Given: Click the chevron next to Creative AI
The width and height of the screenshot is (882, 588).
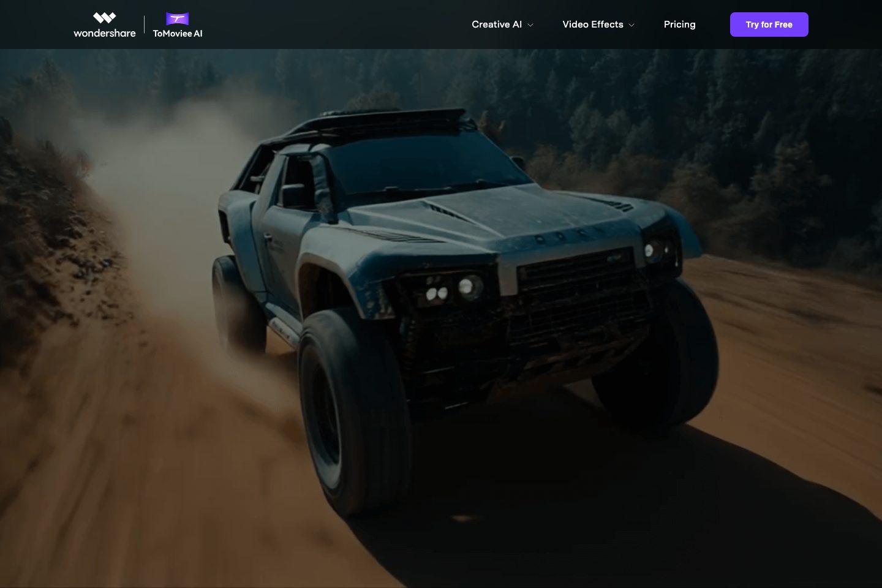Looking at the screenshot, I should 530,25.
